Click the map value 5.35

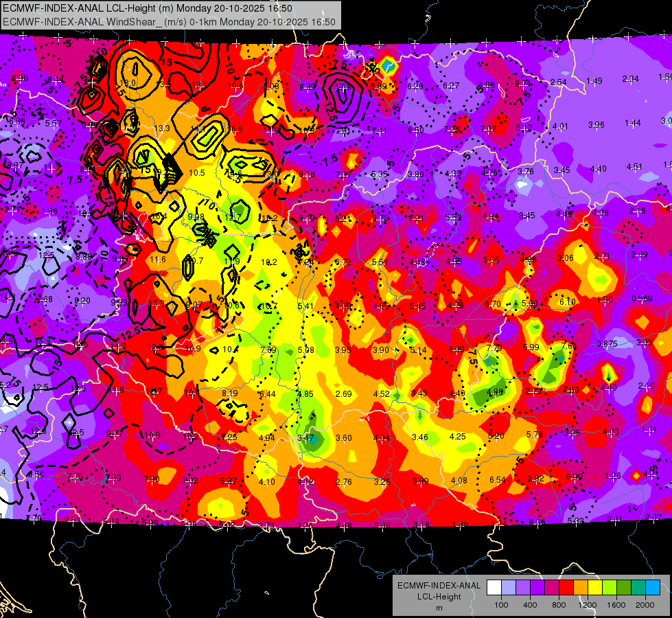(x=380, y=174)
